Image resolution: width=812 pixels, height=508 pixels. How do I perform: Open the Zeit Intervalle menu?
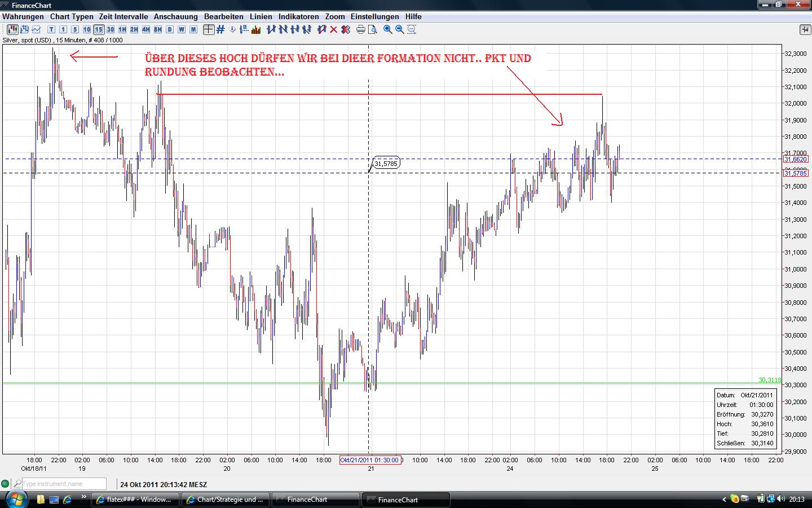(123, 16)
